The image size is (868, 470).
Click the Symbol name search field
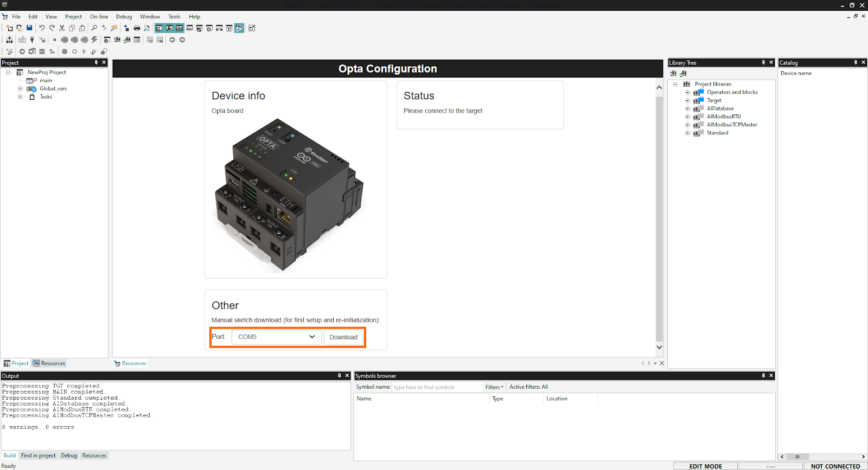(437, 387)
